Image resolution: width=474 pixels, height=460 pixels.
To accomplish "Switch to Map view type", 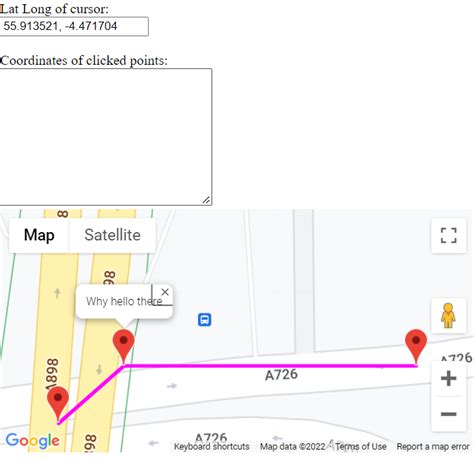I will click(39, 235).
